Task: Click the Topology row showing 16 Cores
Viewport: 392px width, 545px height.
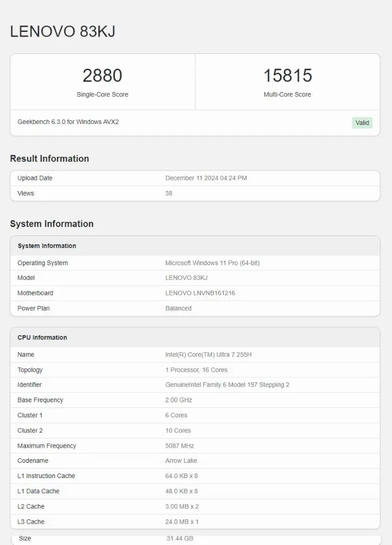Action: [x=197, y=370]
